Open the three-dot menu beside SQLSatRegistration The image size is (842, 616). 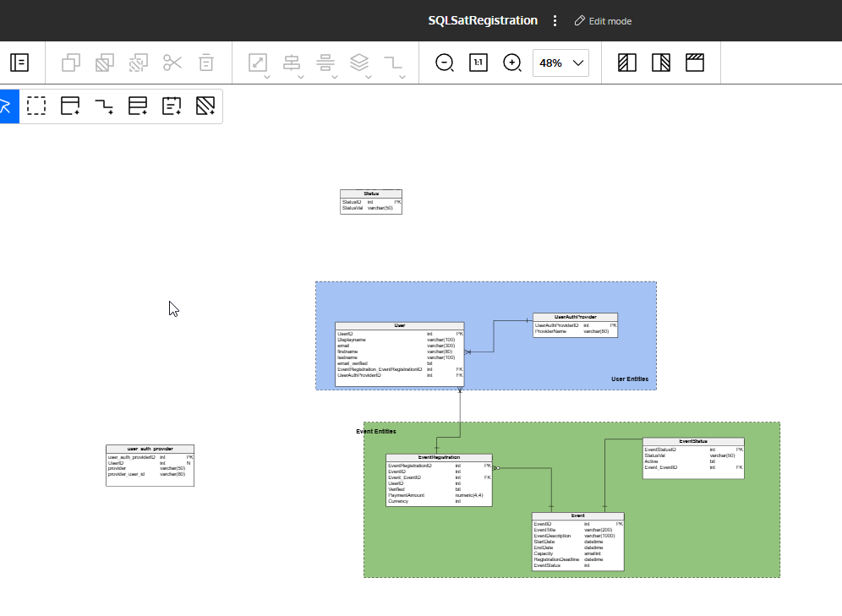point(555,20)
